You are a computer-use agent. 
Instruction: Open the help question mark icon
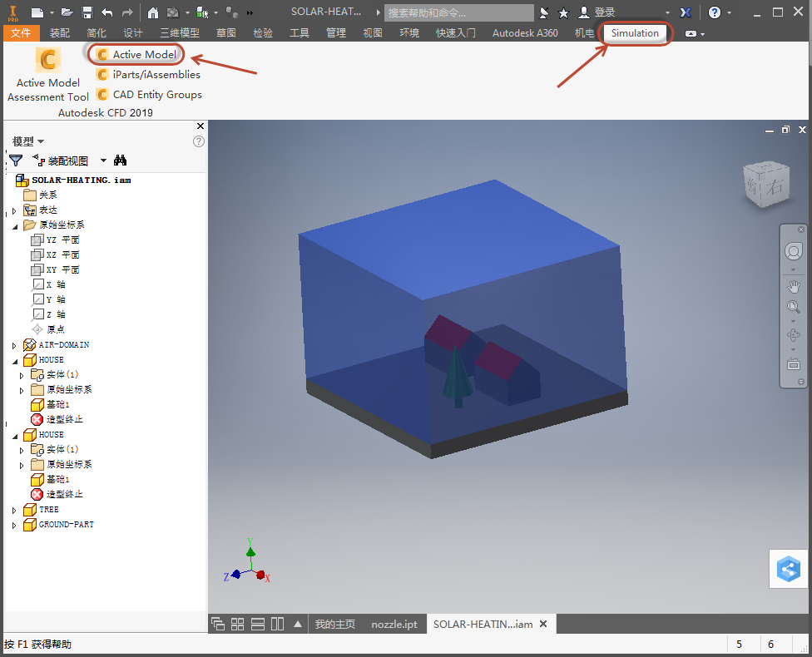[715, 12]
